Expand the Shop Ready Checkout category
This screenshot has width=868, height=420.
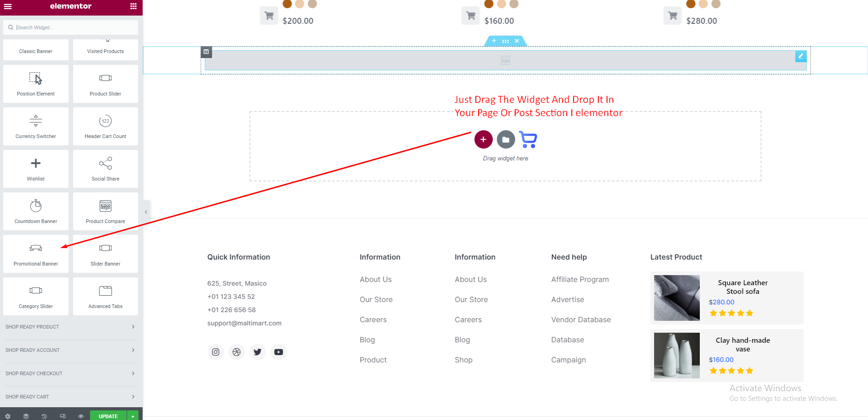click(x=70, y=373)
